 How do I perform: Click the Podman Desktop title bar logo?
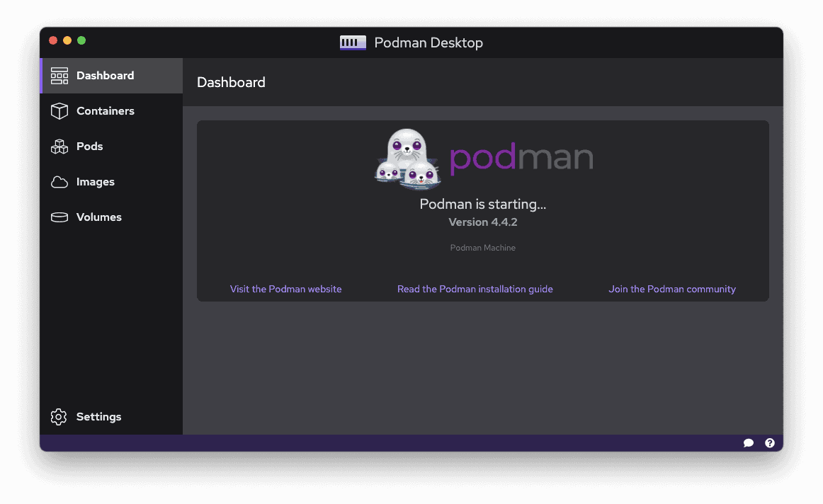(353, 42)
